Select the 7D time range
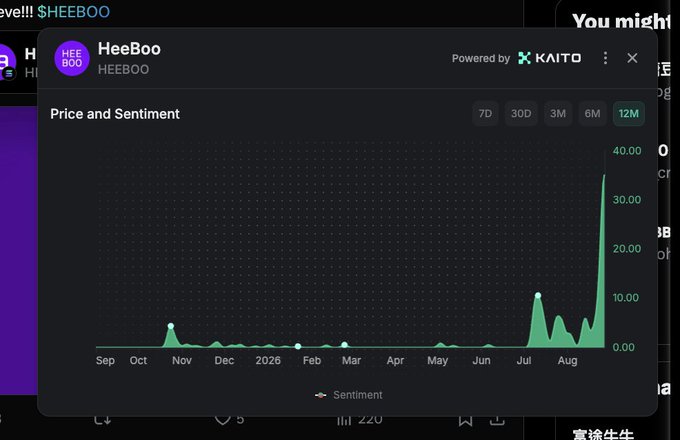Screen dimensions: 680x440 click(485, 114)
